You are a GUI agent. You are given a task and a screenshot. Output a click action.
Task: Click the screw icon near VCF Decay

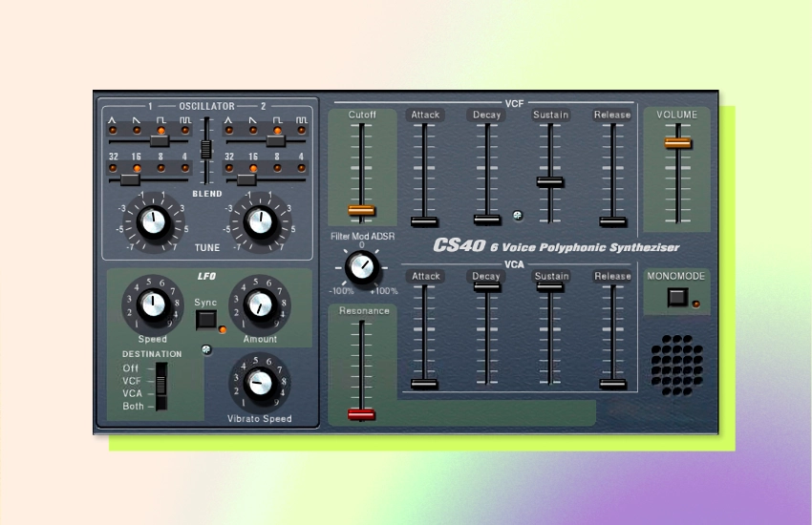518,215
